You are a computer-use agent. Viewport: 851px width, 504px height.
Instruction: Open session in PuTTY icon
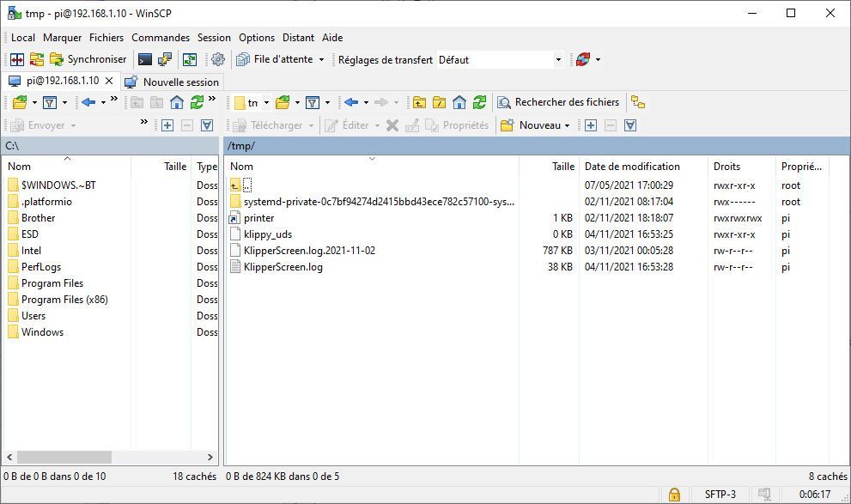[x=165, y=60]
